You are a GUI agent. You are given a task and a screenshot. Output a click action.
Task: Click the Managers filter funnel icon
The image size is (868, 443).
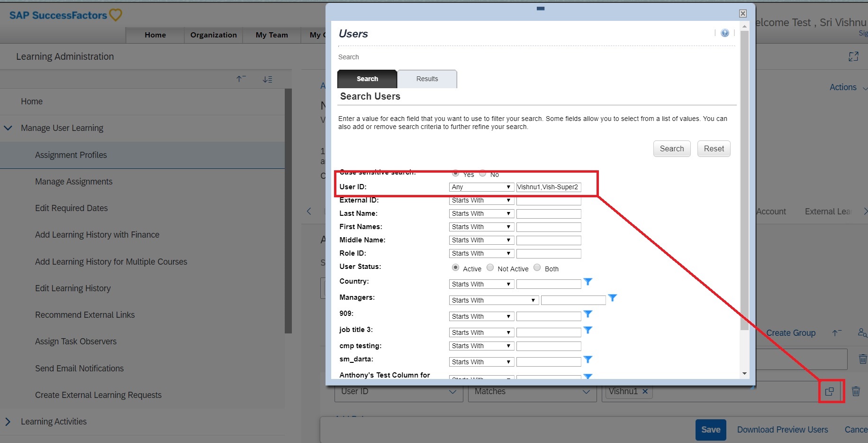[613, 298]
